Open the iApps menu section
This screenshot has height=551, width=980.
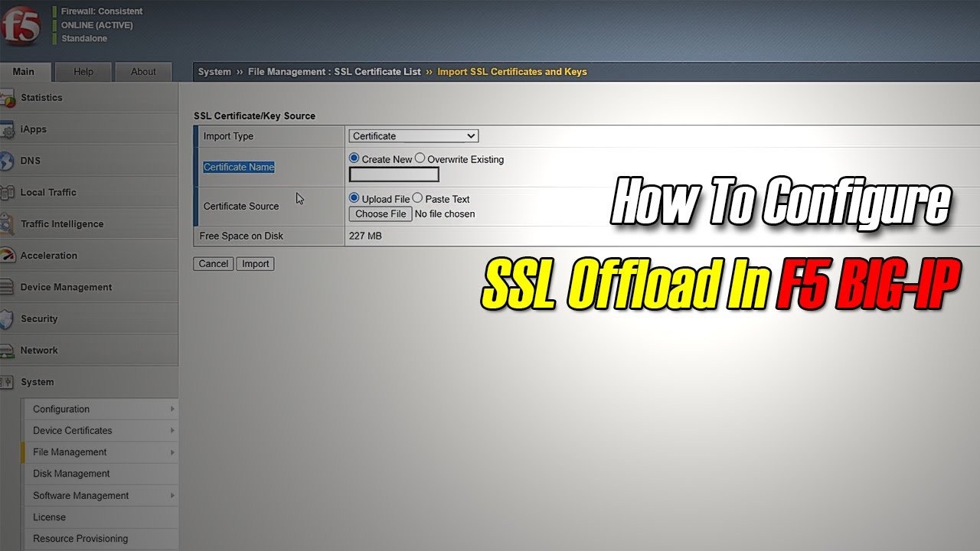89,129
